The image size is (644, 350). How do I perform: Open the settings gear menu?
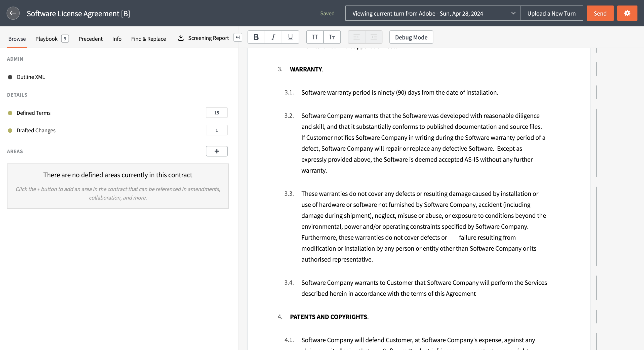point(627,13)
